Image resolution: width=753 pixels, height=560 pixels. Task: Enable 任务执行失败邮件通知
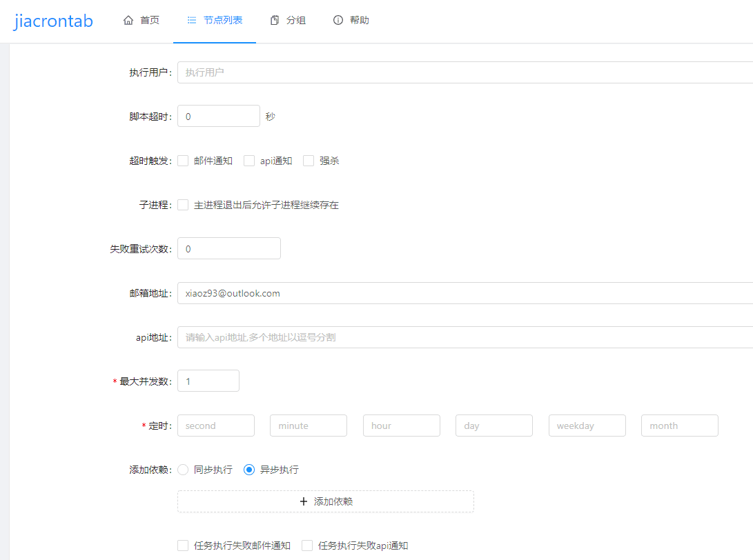click(x=183, y=545)
